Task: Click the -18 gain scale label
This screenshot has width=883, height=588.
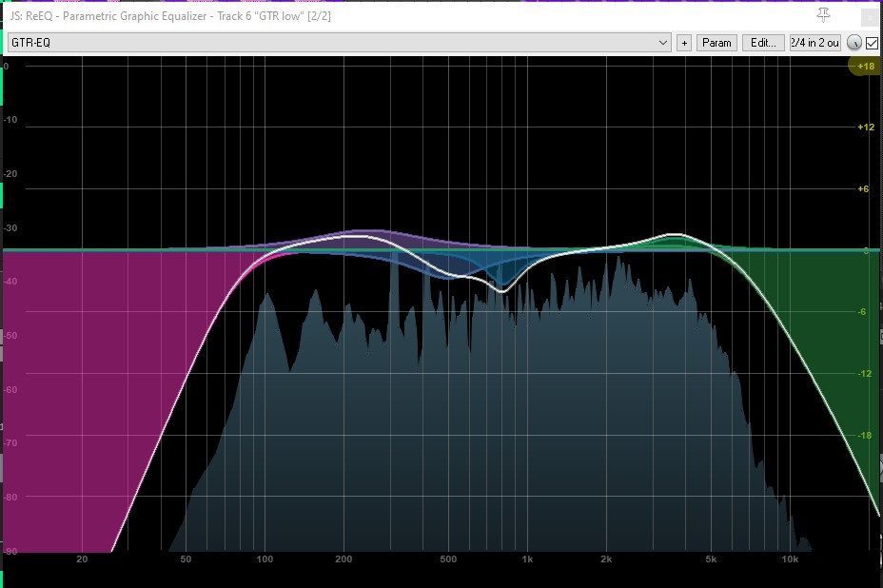Action: (x=864, y=435)
